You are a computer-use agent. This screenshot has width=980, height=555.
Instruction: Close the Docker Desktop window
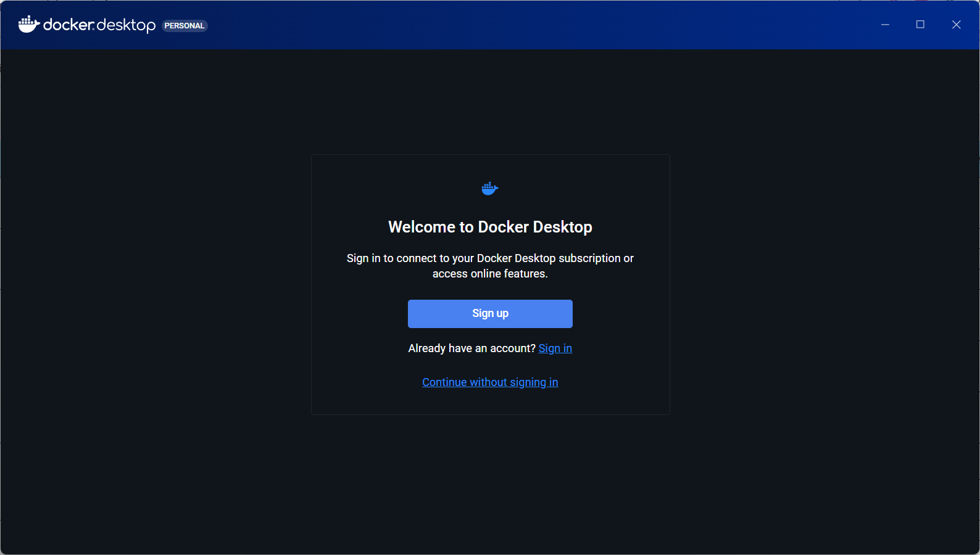coord(956,25)
